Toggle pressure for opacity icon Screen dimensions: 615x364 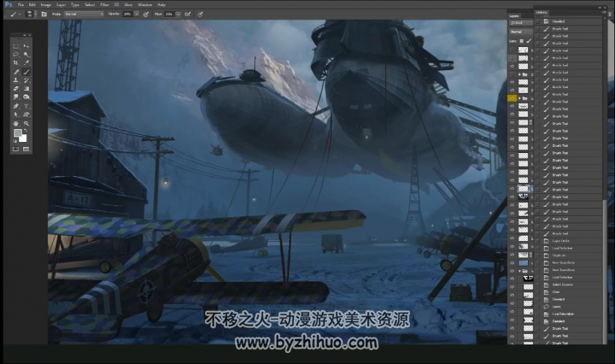click(x=146, y=14)
